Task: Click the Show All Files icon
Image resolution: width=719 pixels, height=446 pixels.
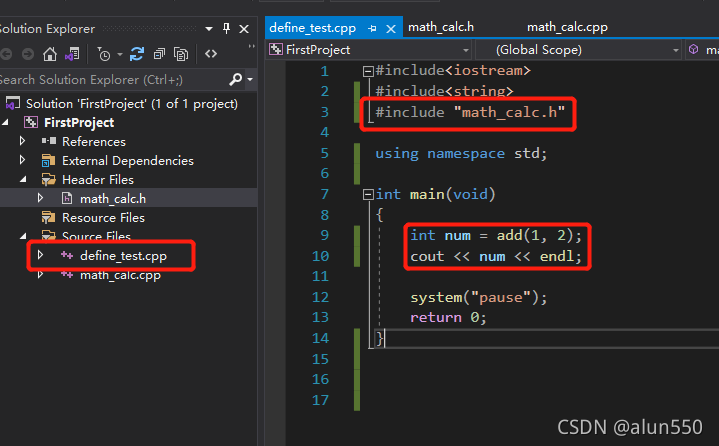Action: pos(181,54)
